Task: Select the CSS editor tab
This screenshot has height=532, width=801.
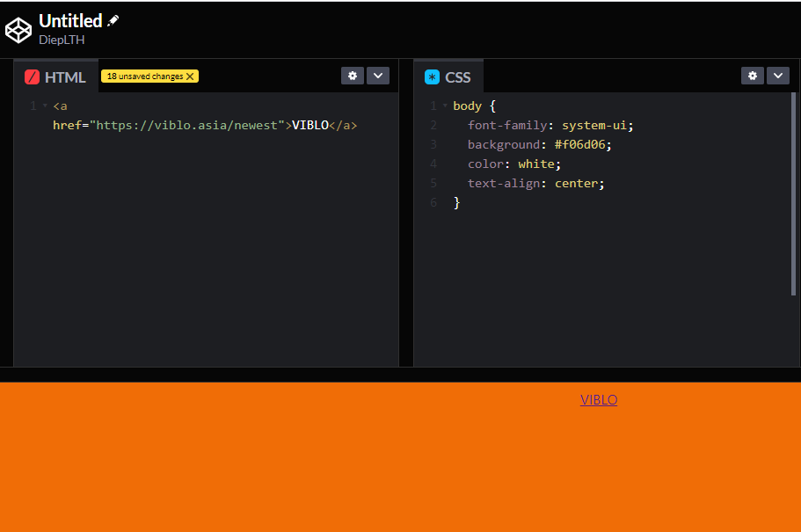Action: pos(448,77)
